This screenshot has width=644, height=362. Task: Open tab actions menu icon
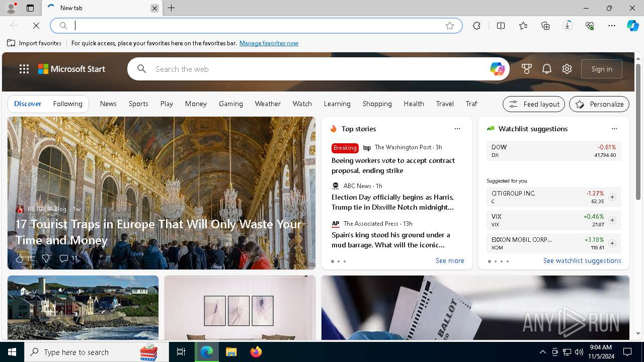(30, 8)
